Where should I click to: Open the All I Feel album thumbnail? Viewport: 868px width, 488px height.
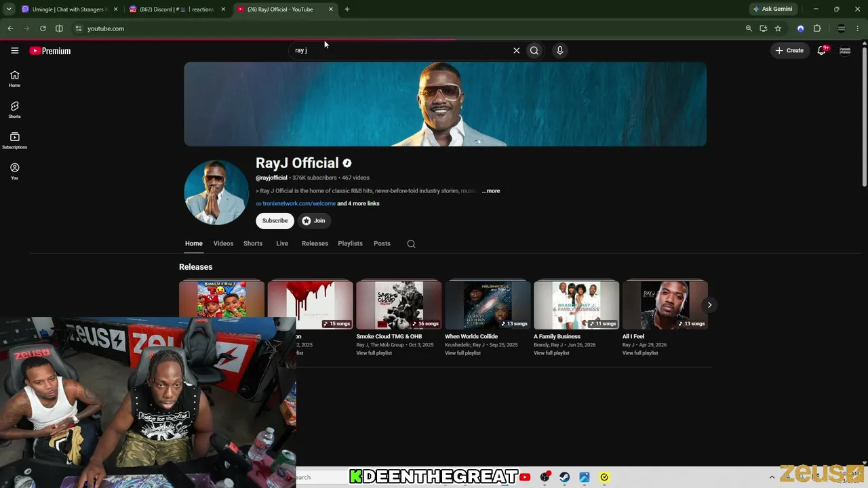pos(665,304)
